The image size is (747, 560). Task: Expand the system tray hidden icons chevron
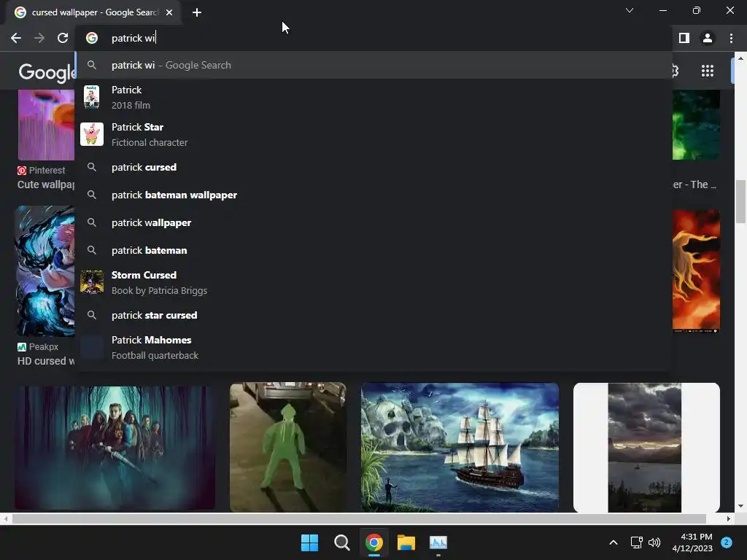tap(614, 542)
